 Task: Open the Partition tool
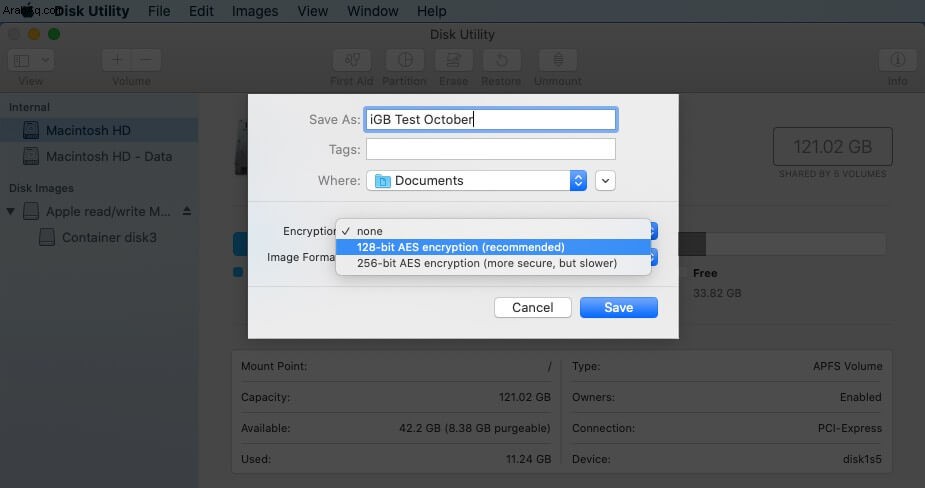pos(405,60)
